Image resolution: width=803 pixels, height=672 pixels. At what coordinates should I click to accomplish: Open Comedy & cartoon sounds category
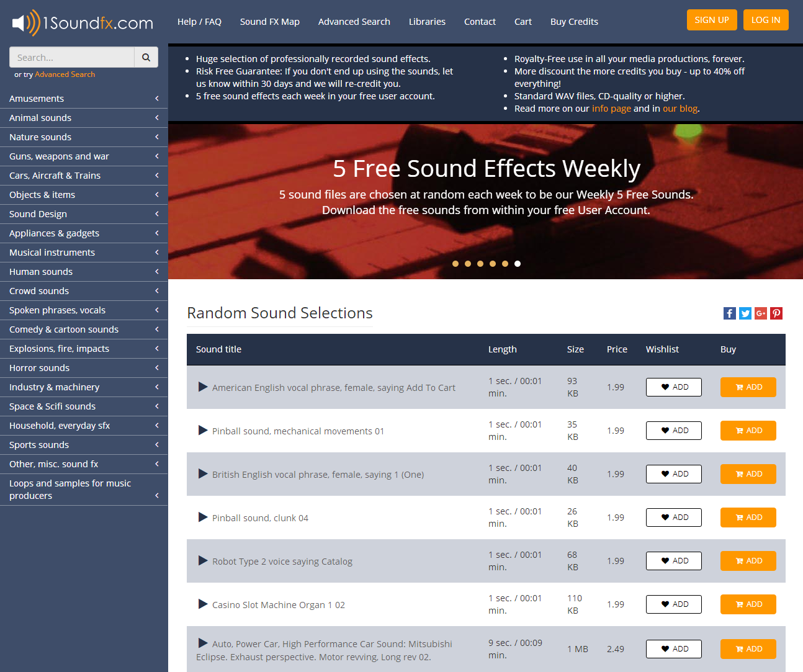84,329
